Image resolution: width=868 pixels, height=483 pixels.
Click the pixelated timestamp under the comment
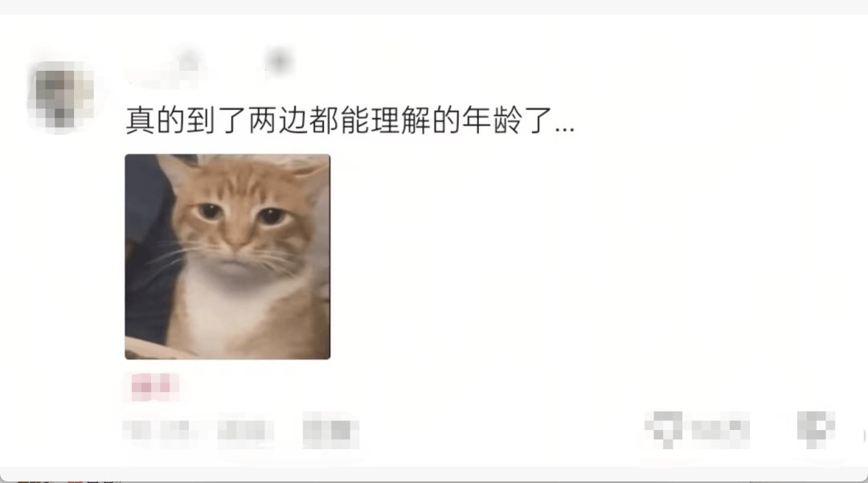tap(157, 431)
